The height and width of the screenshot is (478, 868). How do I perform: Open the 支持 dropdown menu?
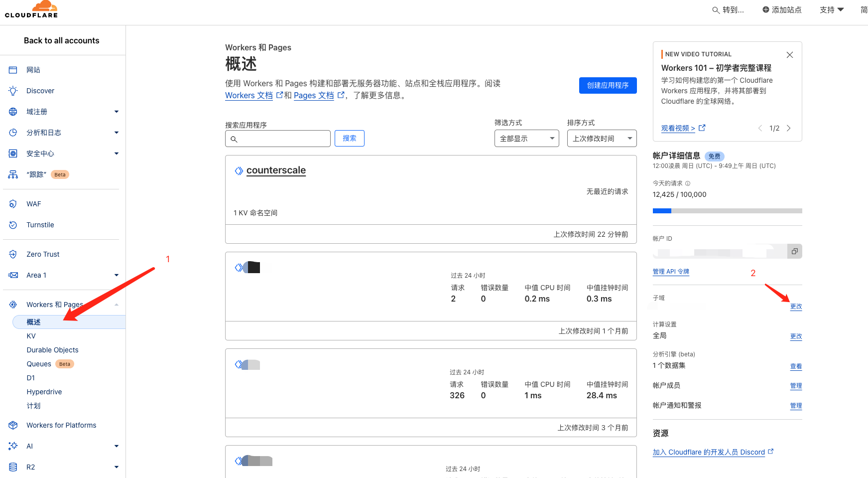tap(831, 9)
